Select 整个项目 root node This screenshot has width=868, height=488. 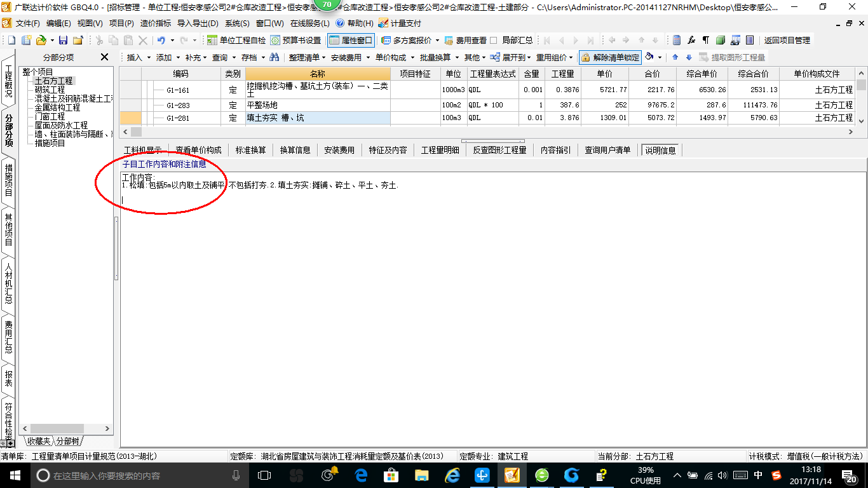pyautogui.click(x=38, y=72)
